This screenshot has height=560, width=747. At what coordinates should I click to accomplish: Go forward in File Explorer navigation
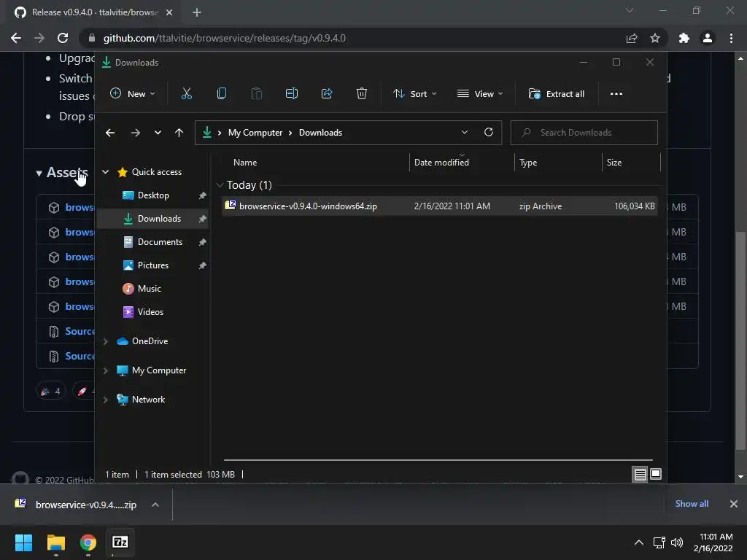pyautogui.click(x=135, y=133)
